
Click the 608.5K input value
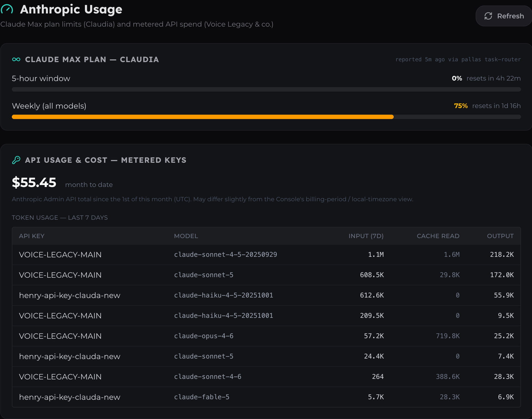(372, 275)
